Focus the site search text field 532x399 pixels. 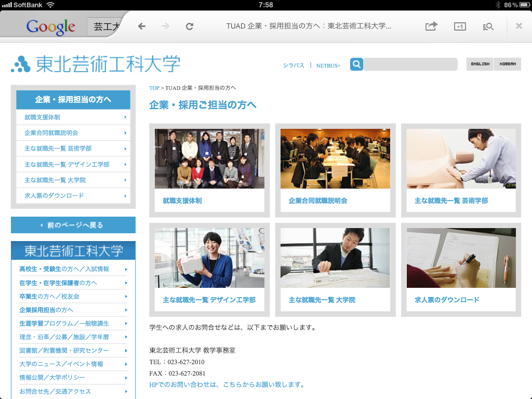tap(410, 64)
